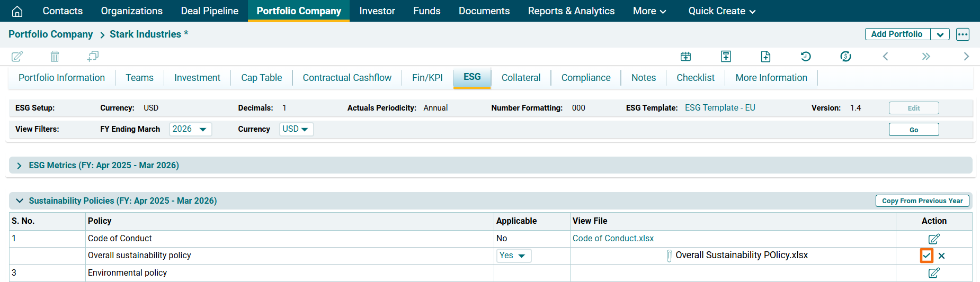Cancel editing the Overall sustainability policy row
This screenshot has width=980, height=282.
point(941,256)
